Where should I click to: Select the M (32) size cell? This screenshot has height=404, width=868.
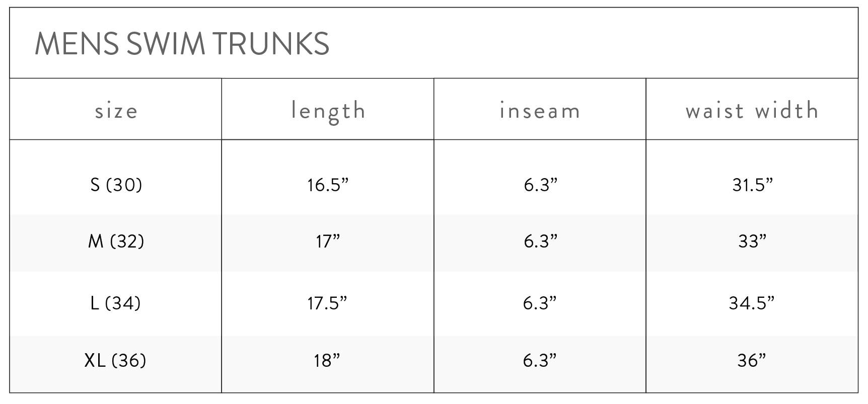(x=116, y=242)
